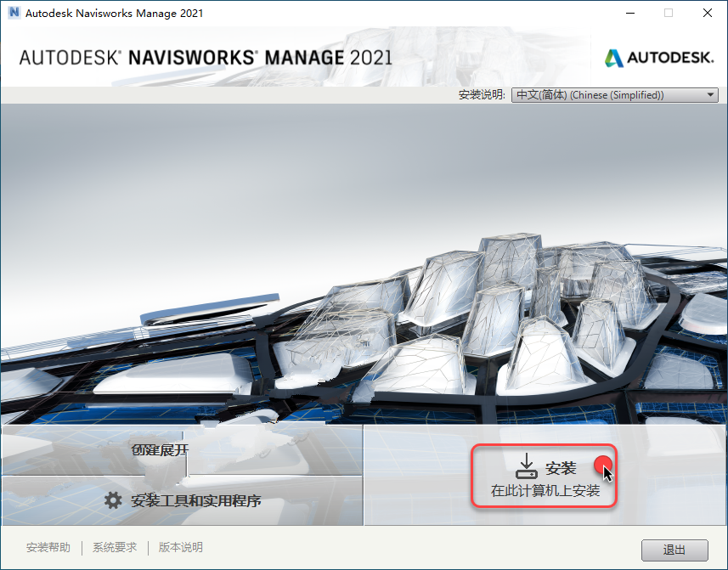Click the 安装说明 label text

point(482,94)
